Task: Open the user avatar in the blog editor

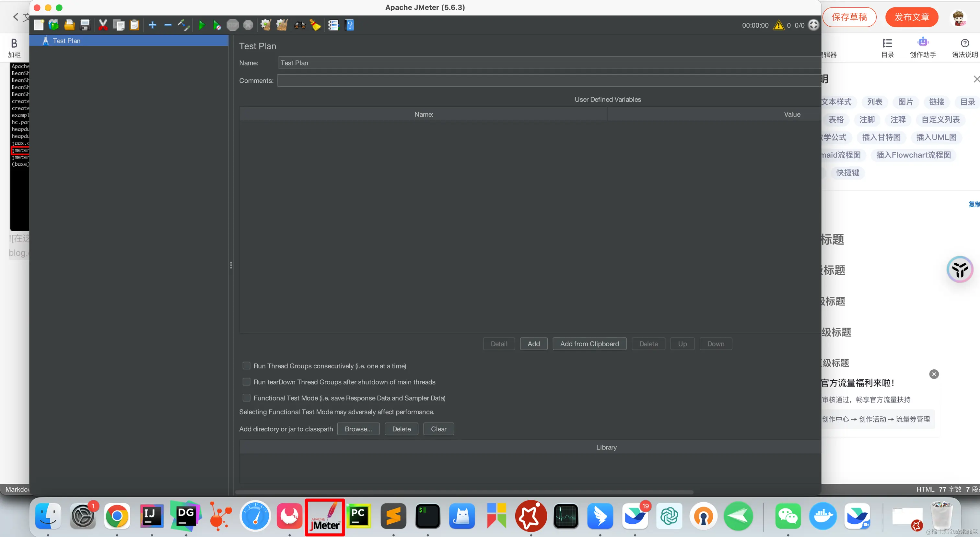Action: [958, 18]
